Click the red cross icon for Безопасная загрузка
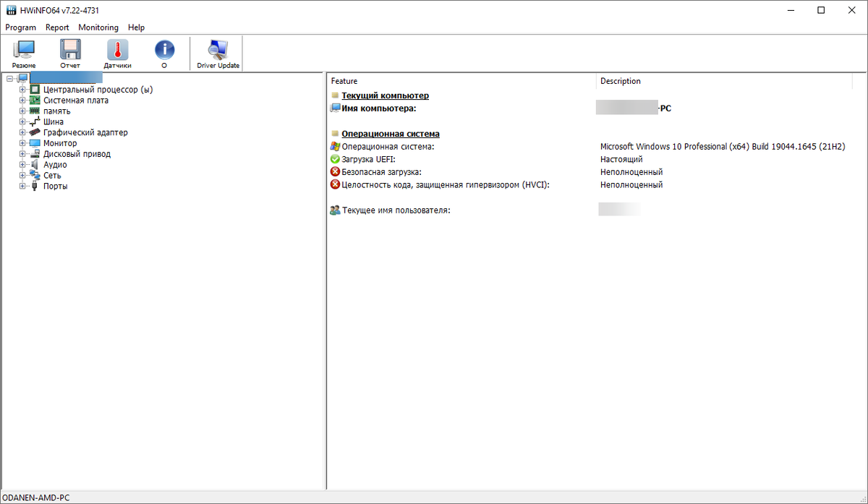The width and height of the screenshot is (868, 504). point(335,172)
